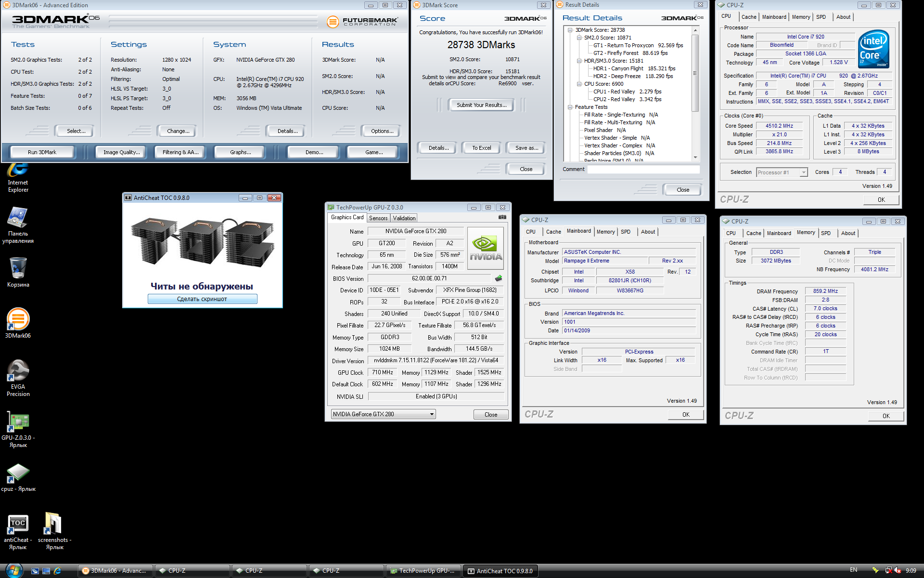Click the To Excel button
The height and width of the screenshot is (578, 924).
click(481, 148)
